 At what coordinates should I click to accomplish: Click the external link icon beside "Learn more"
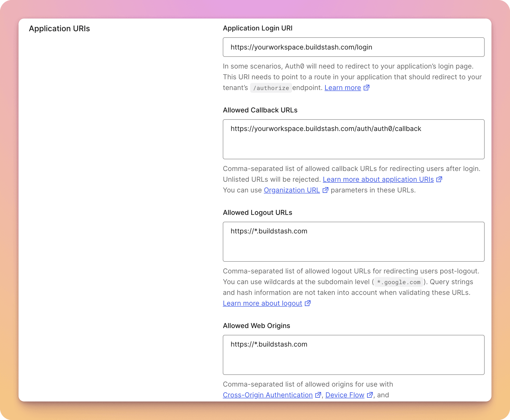point(367,88)
